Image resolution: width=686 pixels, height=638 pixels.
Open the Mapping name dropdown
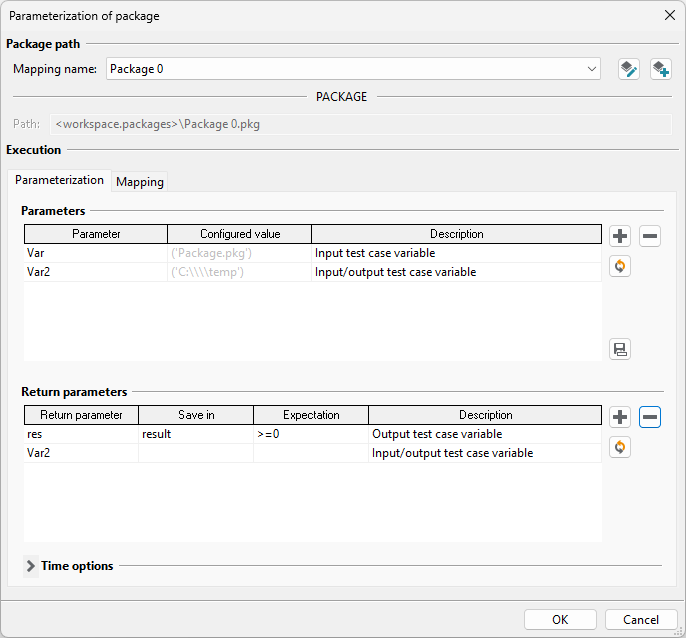point(592,69)
